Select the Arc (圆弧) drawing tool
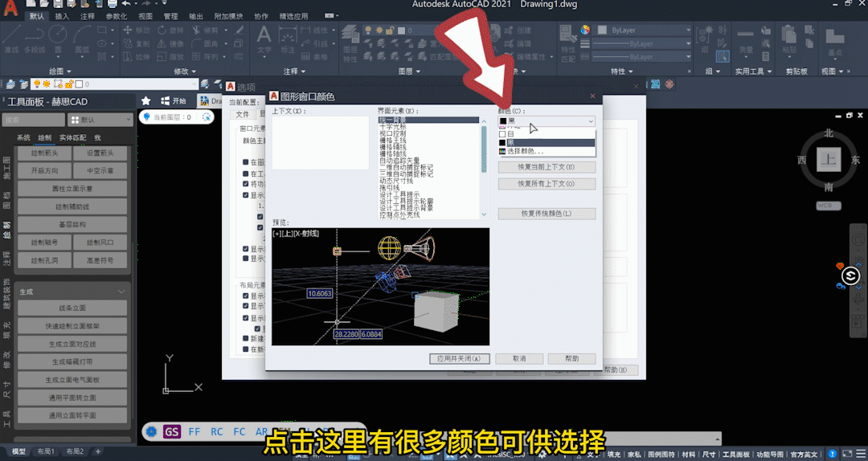The width and height of the screenshot is (868, 461). pos(82,38)
